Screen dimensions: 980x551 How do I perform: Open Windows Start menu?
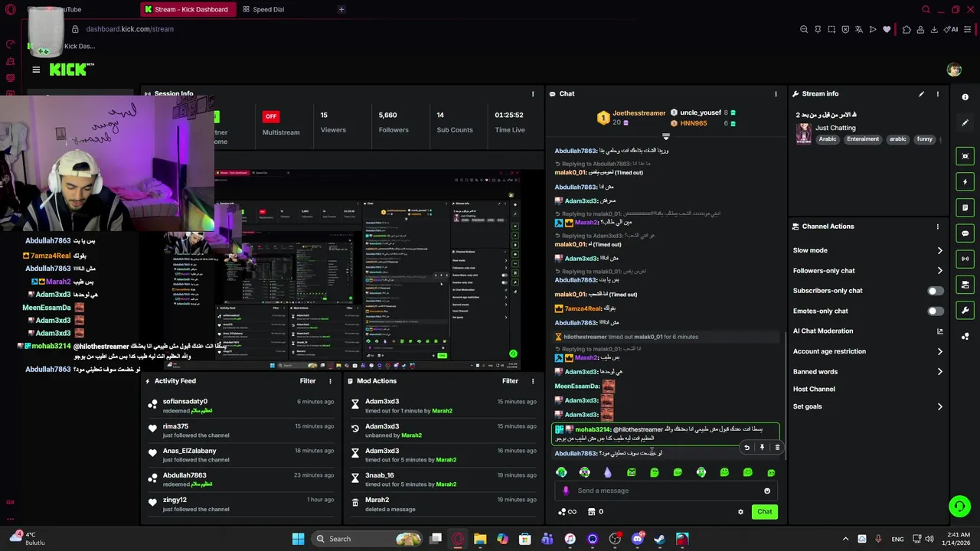298,539
